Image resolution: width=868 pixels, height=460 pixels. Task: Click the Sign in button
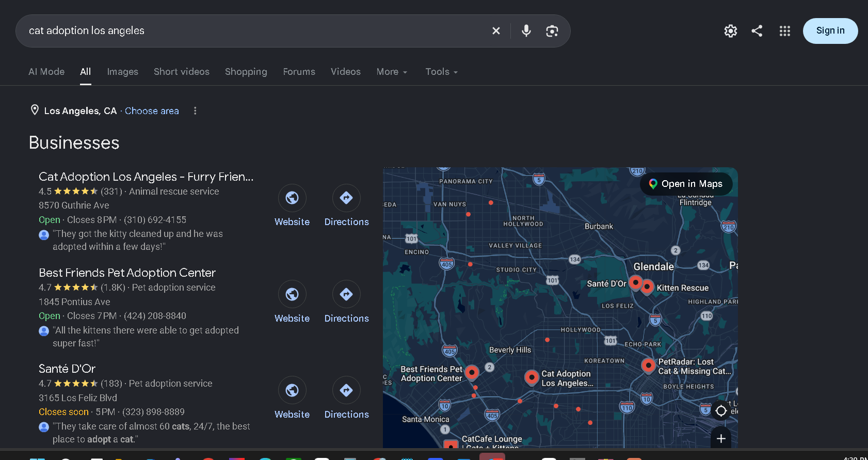[x=830, y=31]
